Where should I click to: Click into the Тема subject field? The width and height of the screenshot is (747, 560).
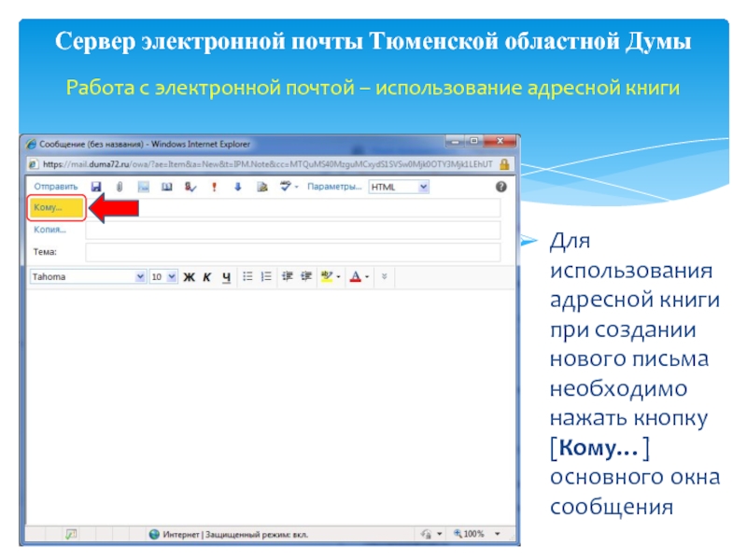293,252
